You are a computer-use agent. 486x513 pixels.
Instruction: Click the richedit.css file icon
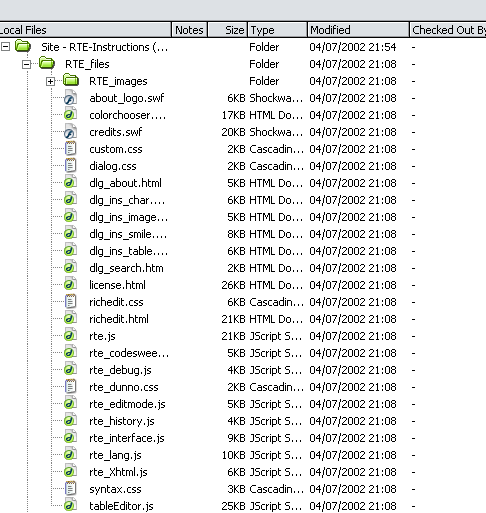click(70, 302)
